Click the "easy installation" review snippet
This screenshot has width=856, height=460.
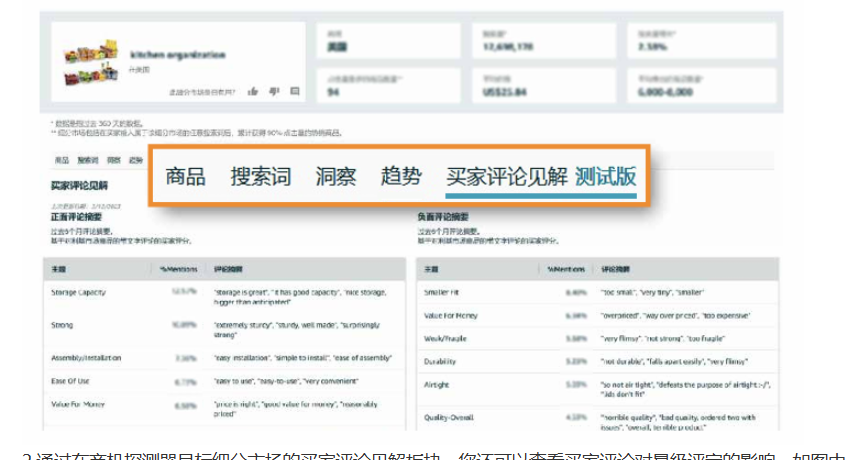point(242,358)
